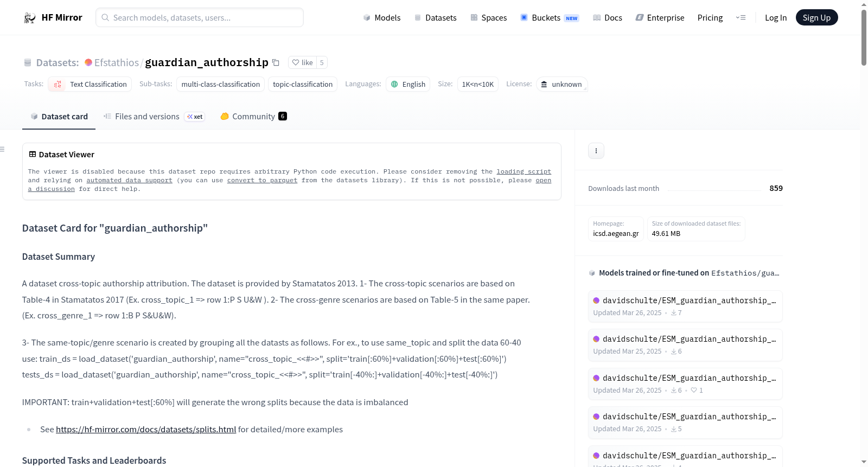Focus the search models, datasets, users field
The height and width of the screenshot is (467, 868).
(x=200, y=17)
